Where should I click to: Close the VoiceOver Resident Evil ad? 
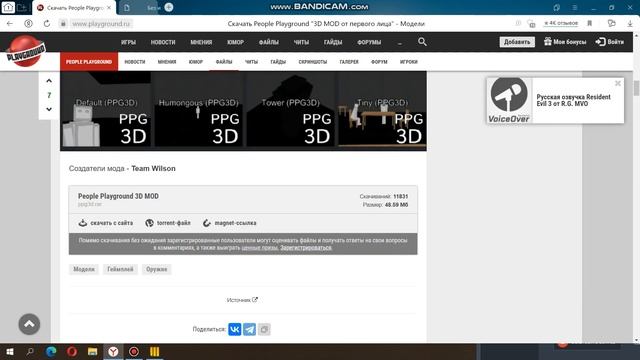(x=618, y=83)
